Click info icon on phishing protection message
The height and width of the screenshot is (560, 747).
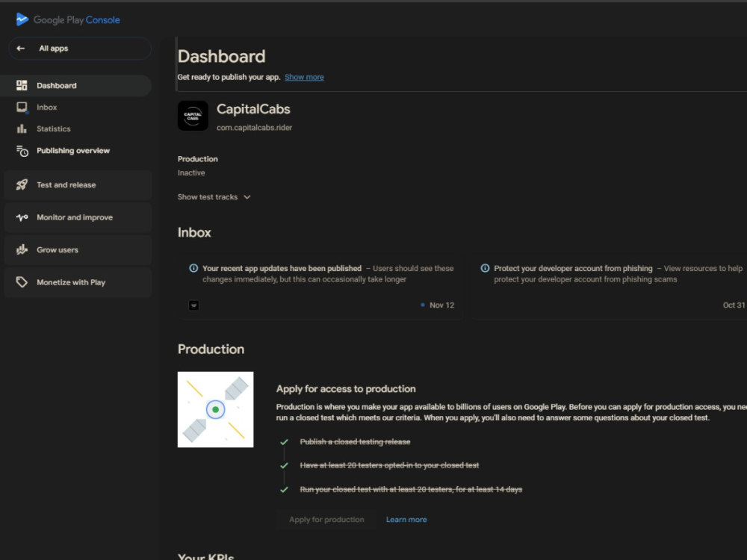point(485,268)
